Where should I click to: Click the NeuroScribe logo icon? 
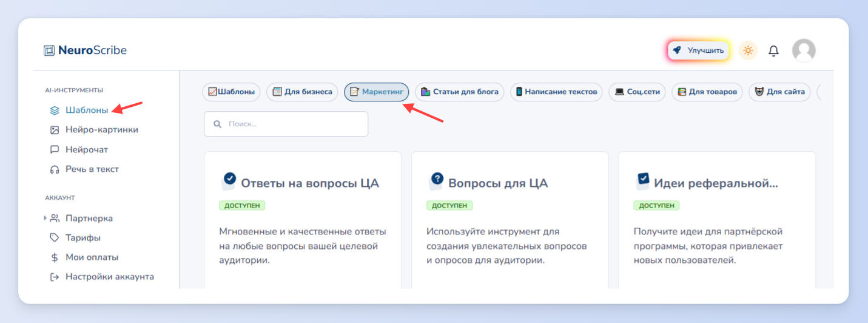click(x=49, y=50)
